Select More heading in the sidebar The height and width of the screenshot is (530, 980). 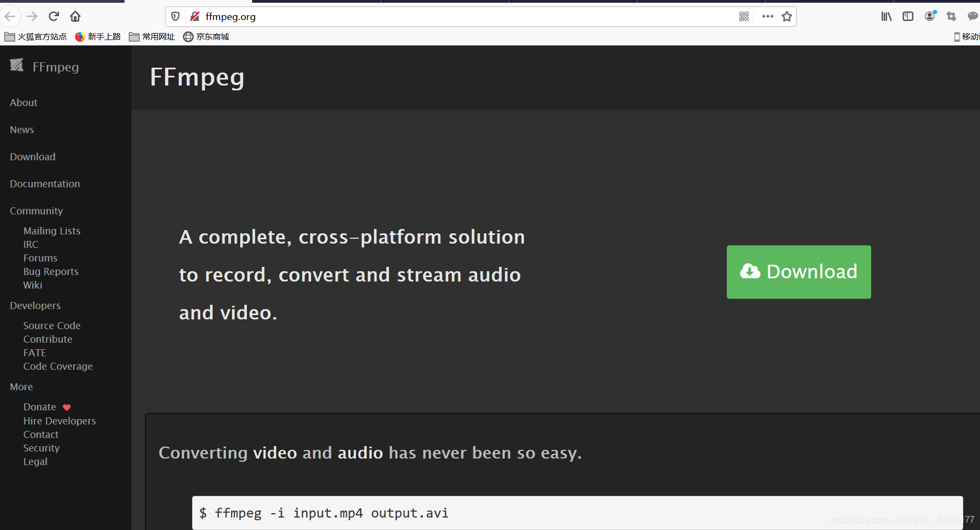point(21,387)
